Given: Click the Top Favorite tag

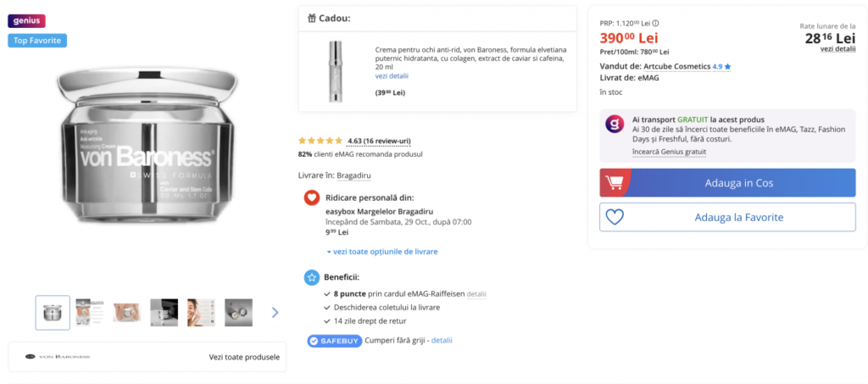Looking at the screenshot, I should pyautogui.click(x=37, y=41).
